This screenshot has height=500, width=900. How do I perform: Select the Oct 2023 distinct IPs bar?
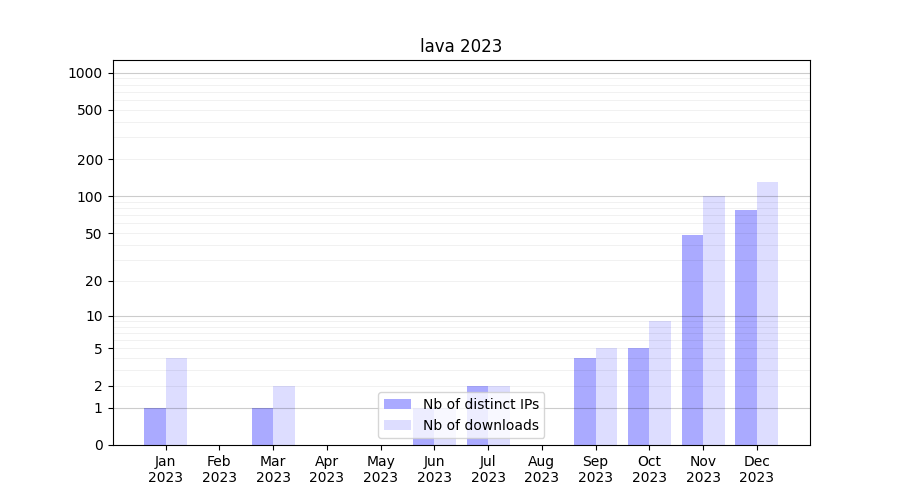[638, 396]
